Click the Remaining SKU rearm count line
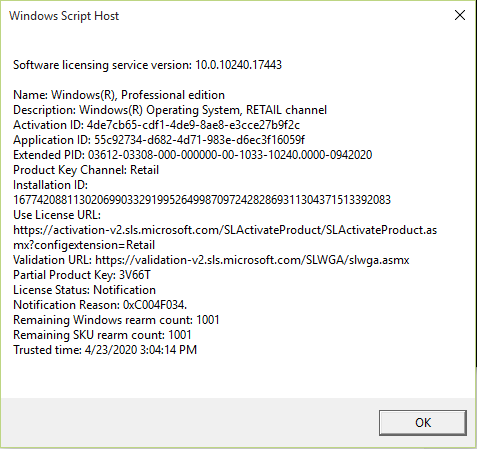The height and width of the screenshot is (449, 477). coord(102,335)
